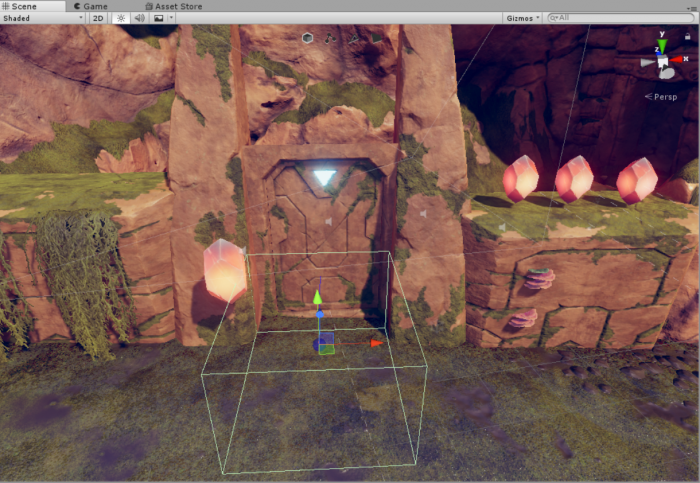Screen dimensions: 700x483
Task: Select the glowing triangle icon on the door
Action: coord(324,178)
